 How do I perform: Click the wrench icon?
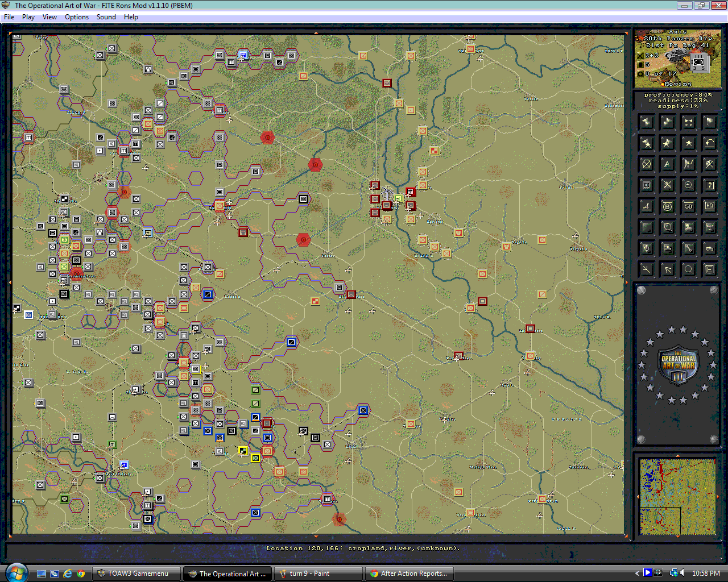tap(689, 248)
